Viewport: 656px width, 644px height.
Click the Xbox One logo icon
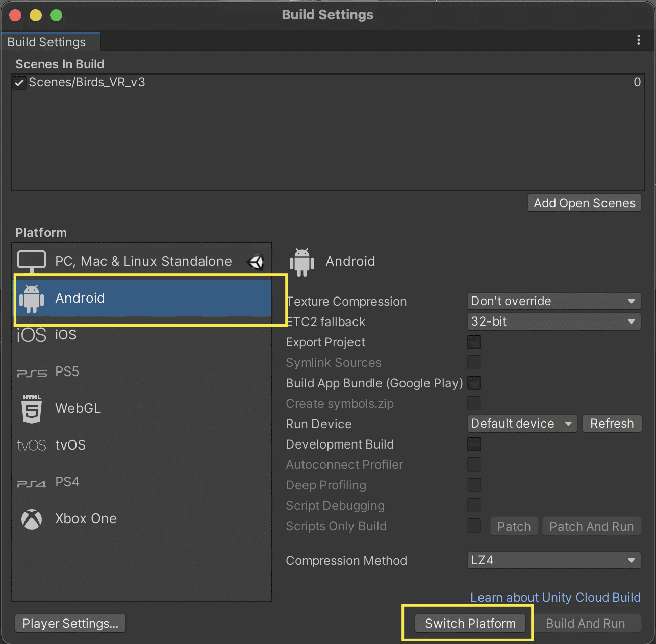[32, 519]
